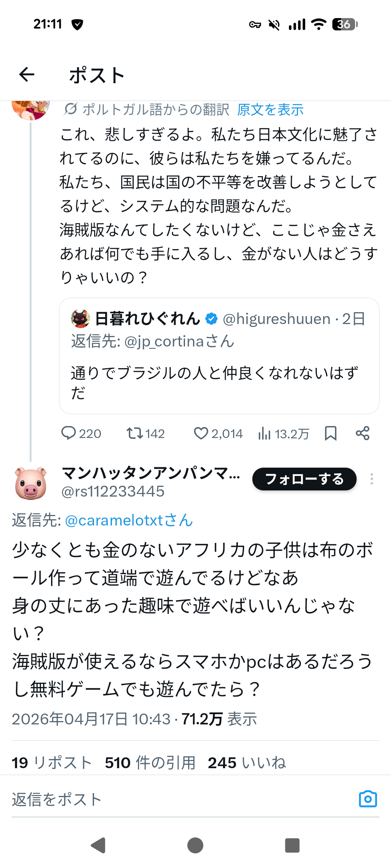Image resolution: width=391 pixels, height=868 pixels.
Task: Tap フォローする follow button
Action: point(304,479)
